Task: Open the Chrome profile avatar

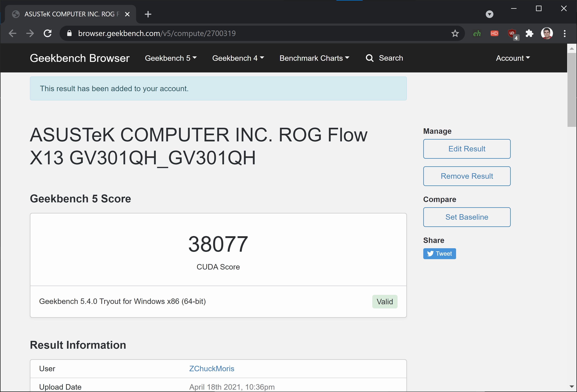Action: (547, 33)
